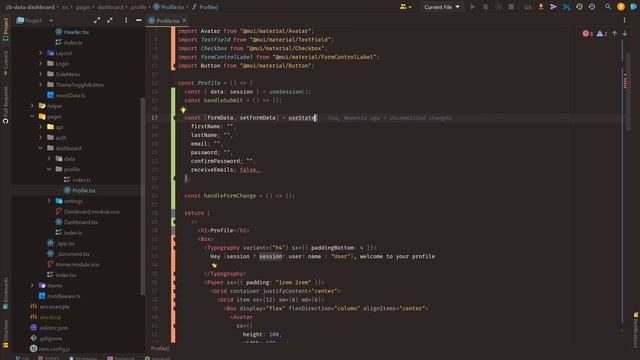Collapse the dashboard folder in the tree
This screenshot has width=640, height=360.
(x=40, y=148)
